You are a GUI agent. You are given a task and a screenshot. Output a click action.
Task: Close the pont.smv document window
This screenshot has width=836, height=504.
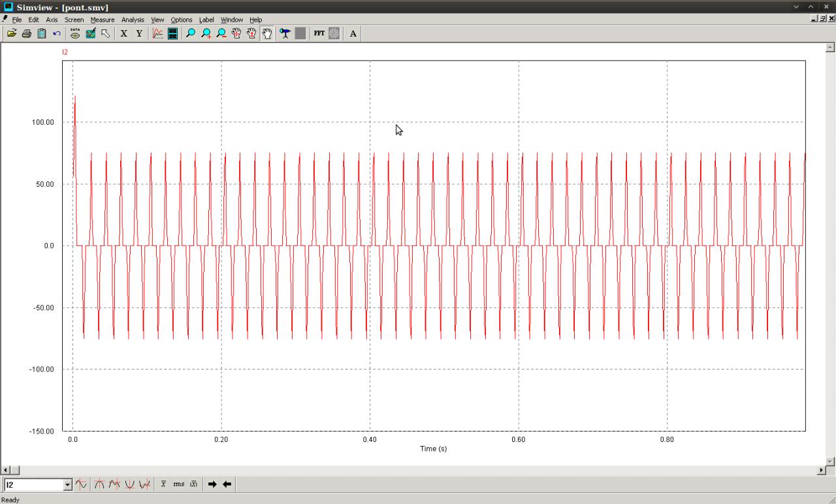tap(831, 19)
